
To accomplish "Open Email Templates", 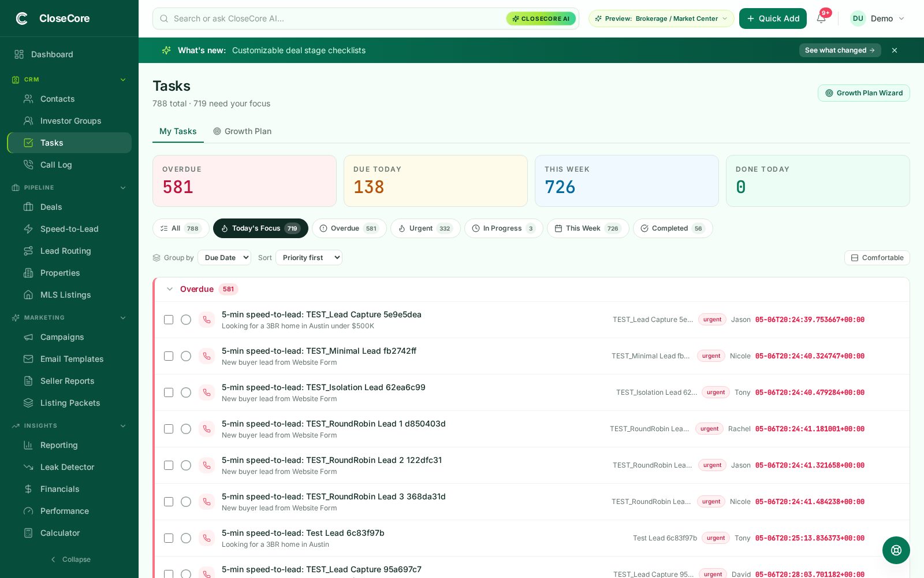I will (x=69, y=359).
